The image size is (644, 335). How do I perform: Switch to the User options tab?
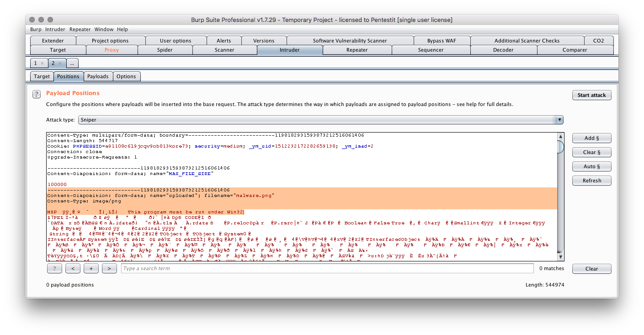176,41
